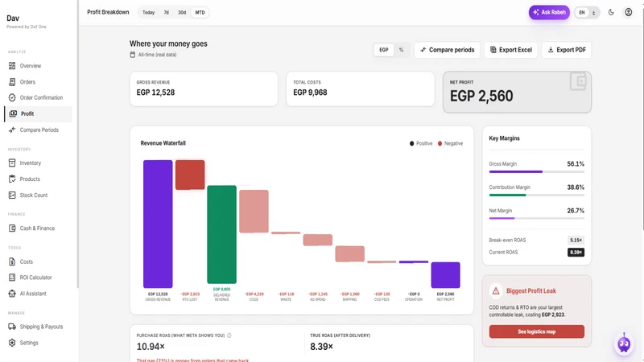
Task: Click the RTO Lost red bar
Action: tap(190, 175)
